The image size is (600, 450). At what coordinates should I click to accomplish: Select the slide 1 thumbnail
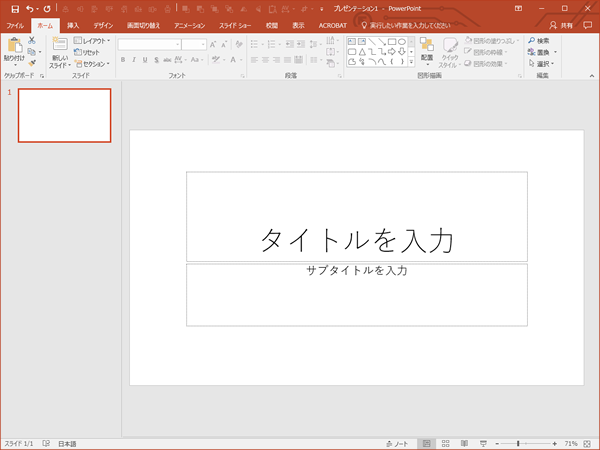[64, 115]
